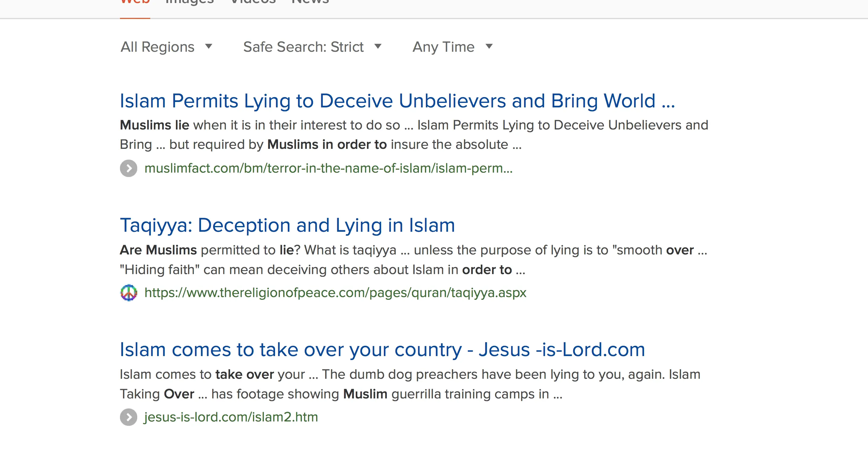The height and width of the screenshot is (455, 868).
Task: Open the Images search tab
Action: click(x=190, y=2)
